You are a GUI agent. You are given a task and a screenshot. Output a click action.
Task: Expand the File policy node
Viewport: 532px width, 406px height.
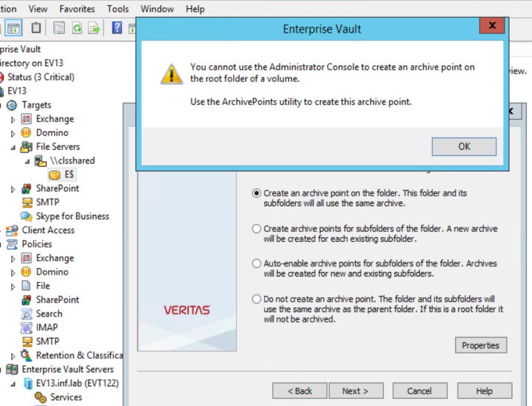13,286
